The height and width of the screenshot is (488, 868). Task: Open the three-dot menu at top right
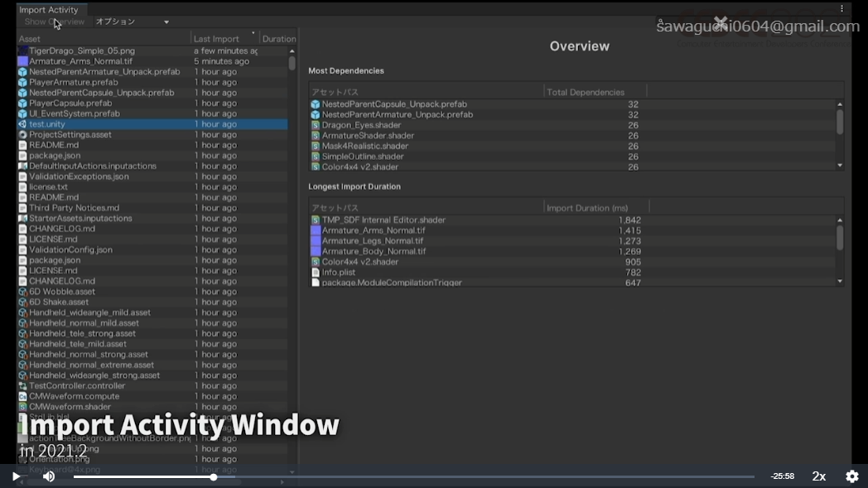point(841,7)
